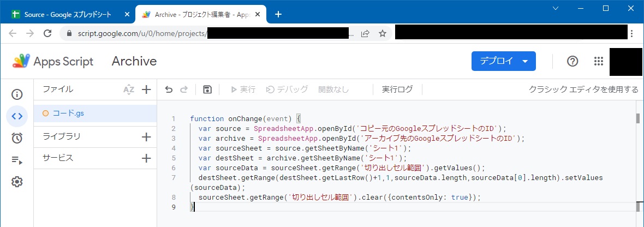
Task: Open the Triggers alarm clock icon
Action: click(x=17, y=139)
